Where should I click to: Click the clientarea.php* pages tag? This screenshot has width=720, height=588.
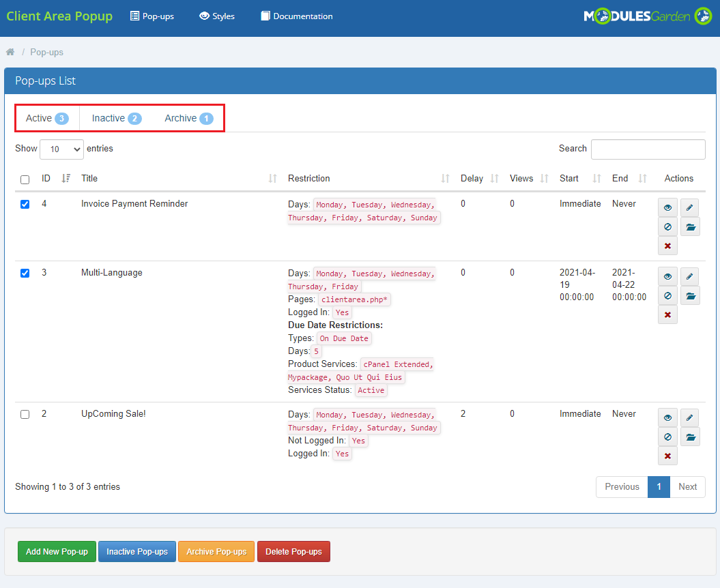tap(354, 299)
